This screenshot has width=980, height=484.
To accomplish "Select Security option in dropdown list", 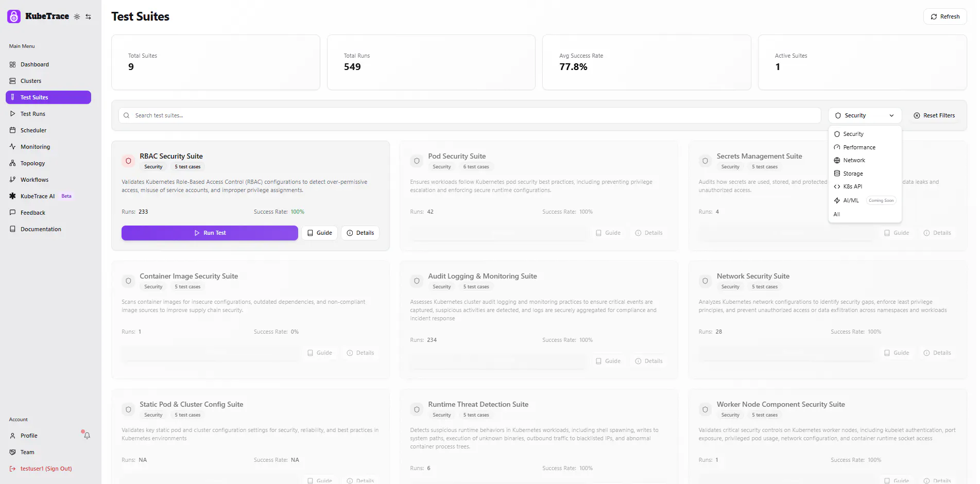I will pyautogui.click(x=865, y=134).
